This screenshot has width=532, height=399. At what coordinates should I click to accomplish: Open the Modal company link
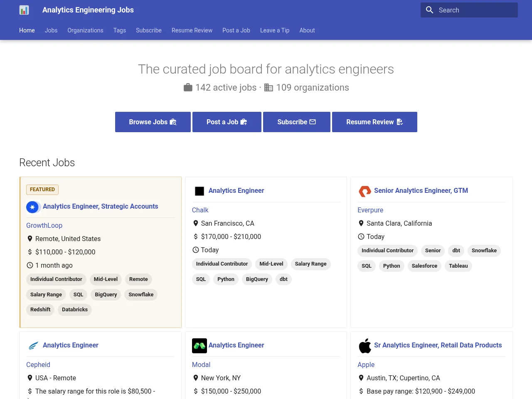tap(201, 365)
